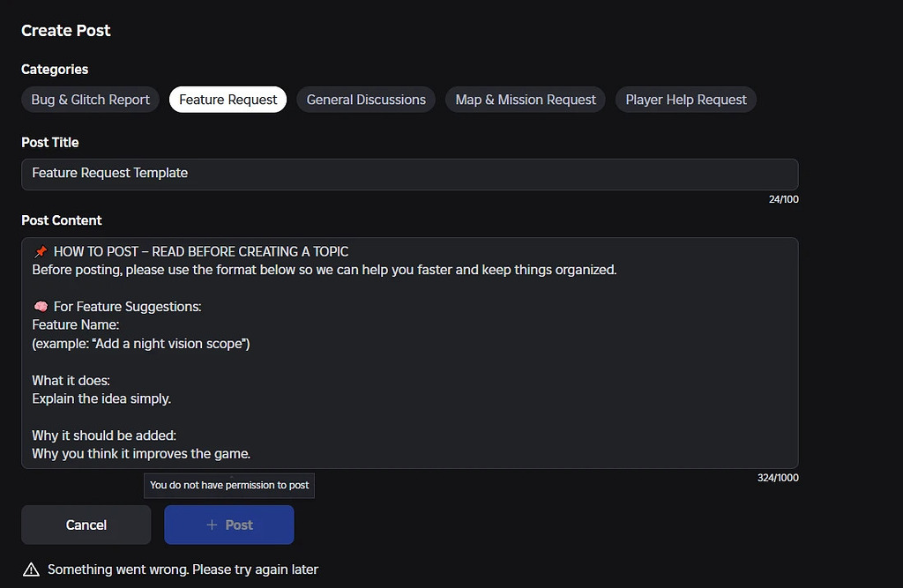The height and width of the screenshot is (588, 903).
Task: Select the Player Help Request category
Action: [x=685, y=100]
